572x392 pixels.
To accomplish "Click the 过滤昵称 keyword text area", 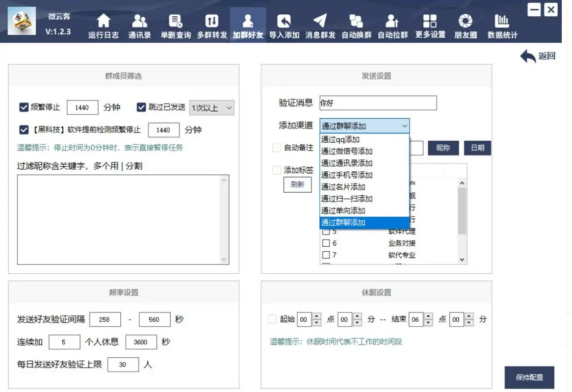I will coord(123,220).
